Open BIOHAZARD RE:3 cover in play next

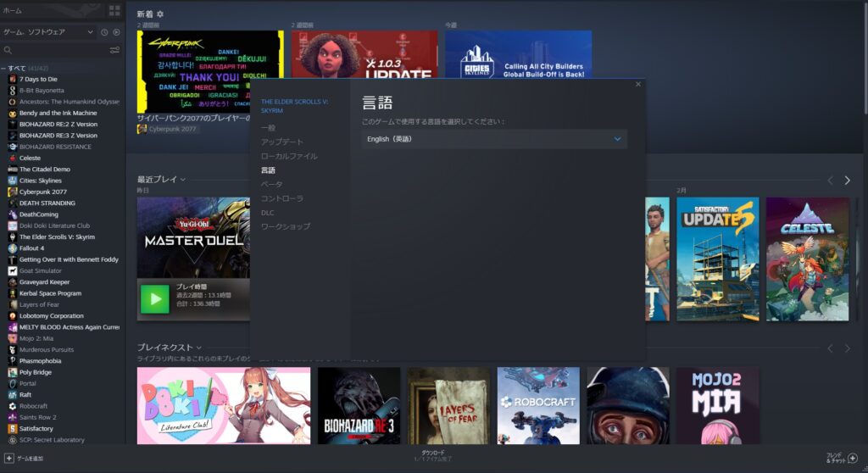click(x=359, y=405)
